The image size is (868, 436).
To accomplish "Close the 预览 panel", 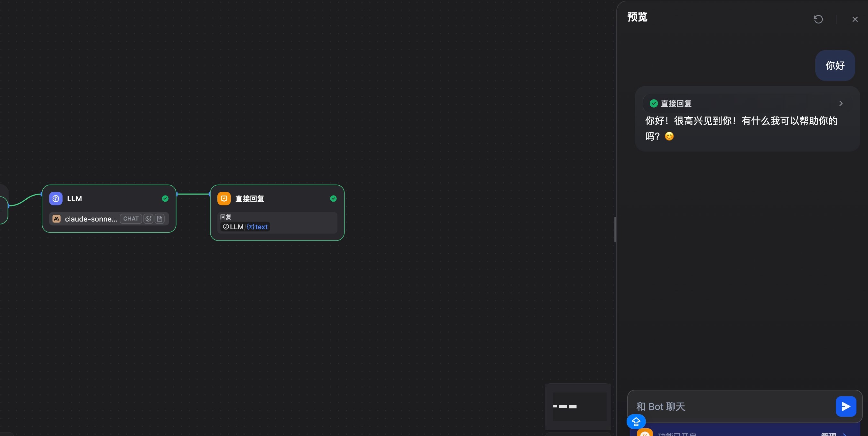I will (855, 19).
